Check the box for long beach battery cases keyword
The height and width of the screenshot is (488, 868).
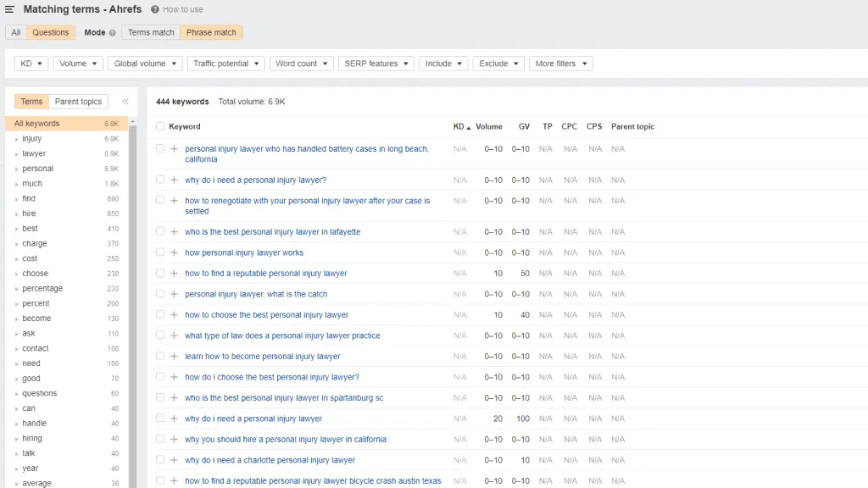coord(160,148)
